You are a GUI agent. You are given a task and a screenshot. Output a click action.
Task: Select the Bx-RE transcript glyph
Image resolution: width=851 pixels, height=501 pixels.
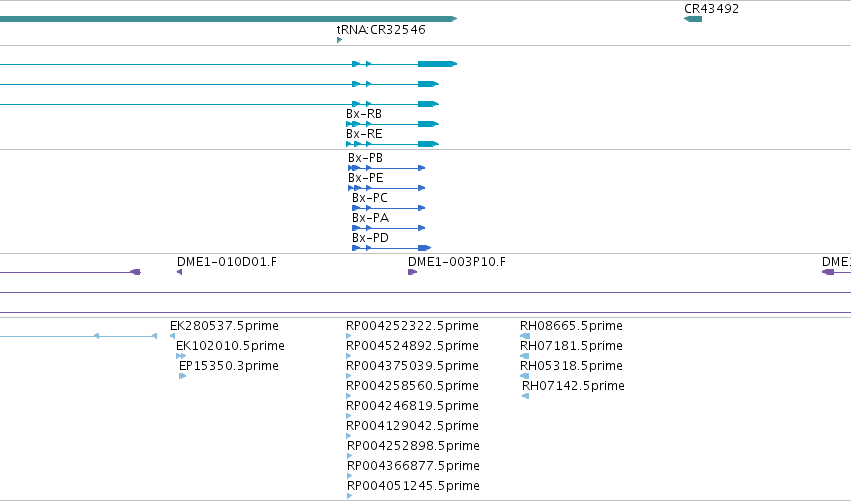392,144
